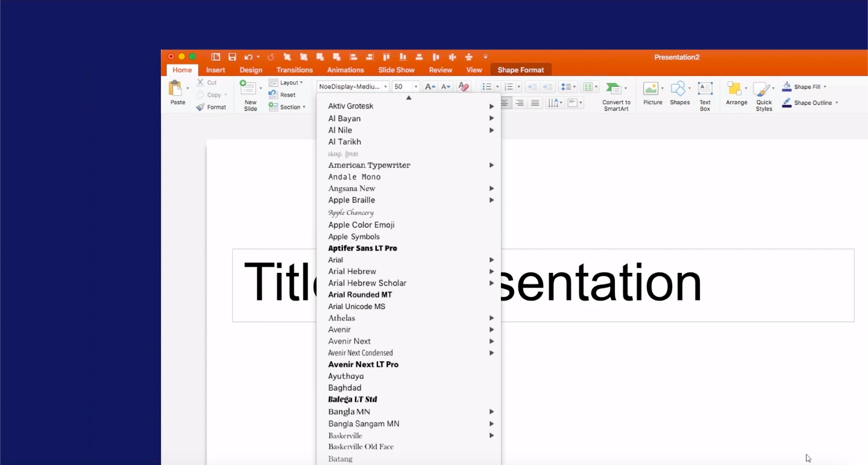Click Increase Font Size icon

[x=430, y=87]
